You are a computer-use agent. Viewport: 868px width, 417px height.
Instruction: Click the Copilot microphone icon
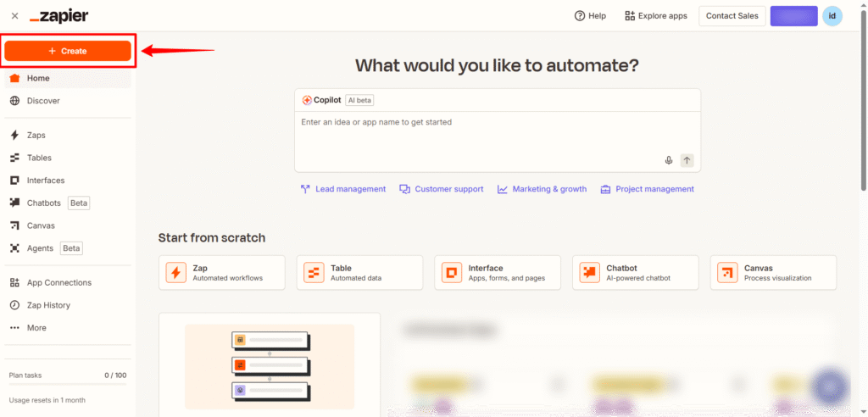(669, 160)
